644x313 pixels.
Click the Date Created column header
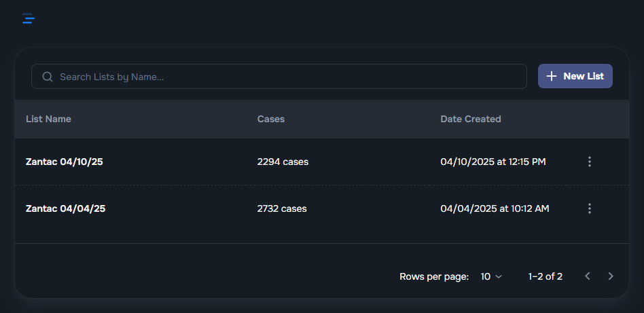click(x=471, y=119)
